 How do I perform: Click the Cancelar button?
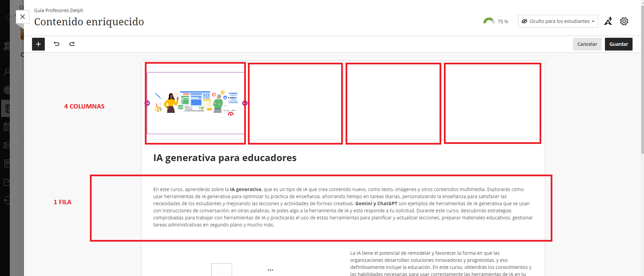[x=587, y=44]
